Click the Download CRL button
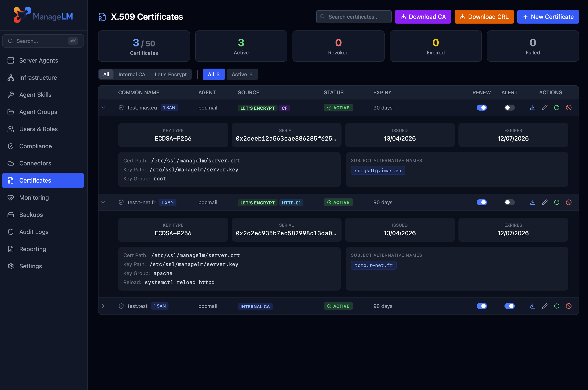588x390 pixels. tap(484, 16)
